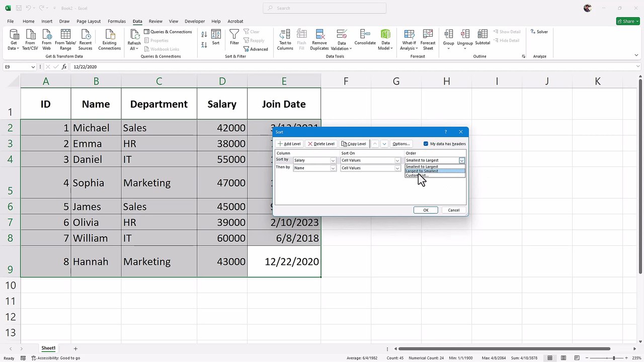
Task: Open Sort dialog help question mark
Action: coord(446,132)
